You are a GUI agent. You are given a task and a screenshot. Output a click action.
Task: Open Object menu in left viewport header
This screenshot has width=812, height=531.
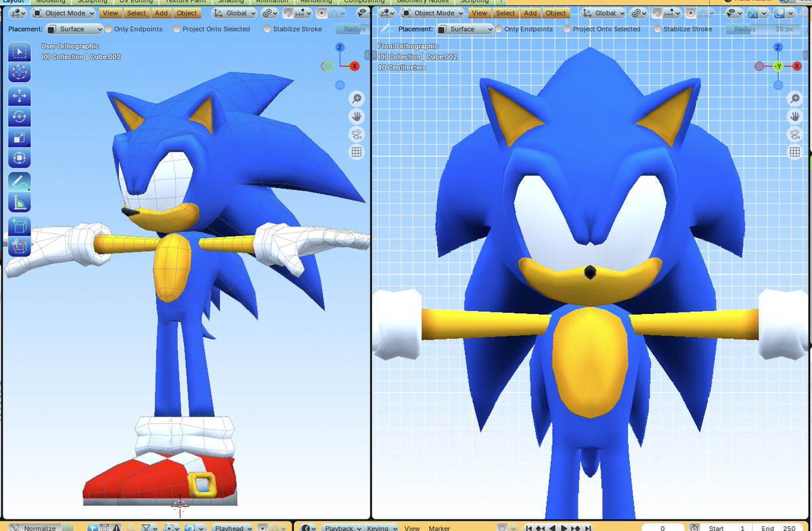187,13
